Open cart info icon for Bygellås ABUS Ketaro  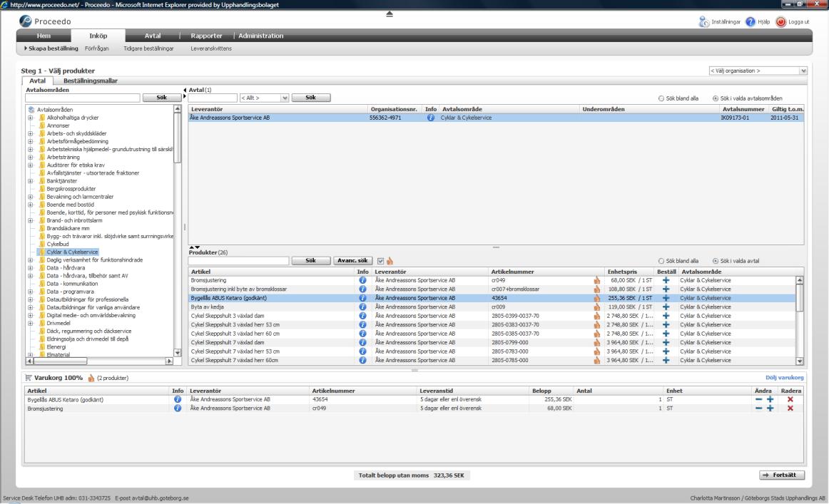tap(178, 399)
